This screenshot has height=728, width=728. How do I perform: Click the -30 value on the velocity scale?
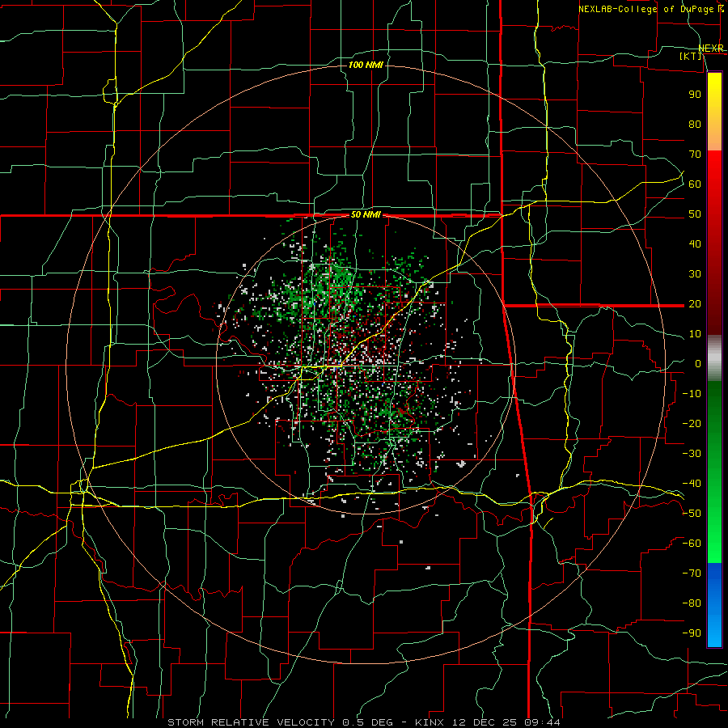pos(692,454)
